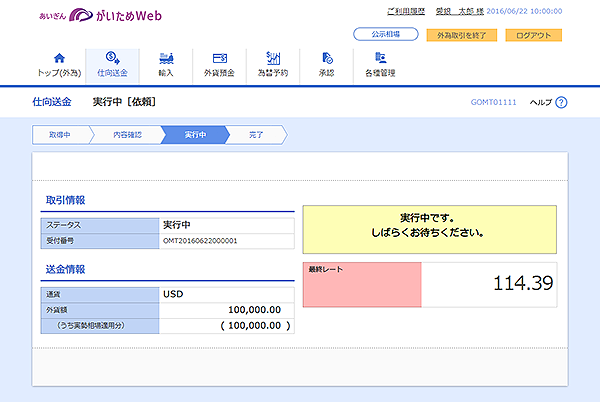Click the help question mark icon
This screenshot has height=402, width=600.
561,102
